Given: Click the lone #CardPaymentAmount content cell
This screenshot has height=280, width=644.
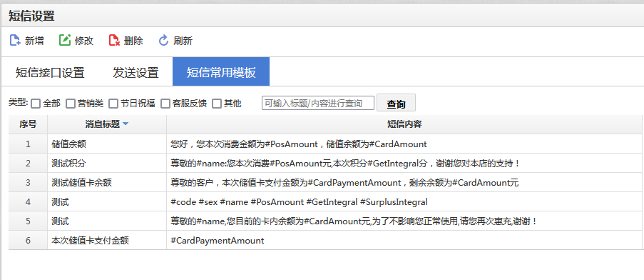Looking at the screenshot, I should 218,241.
